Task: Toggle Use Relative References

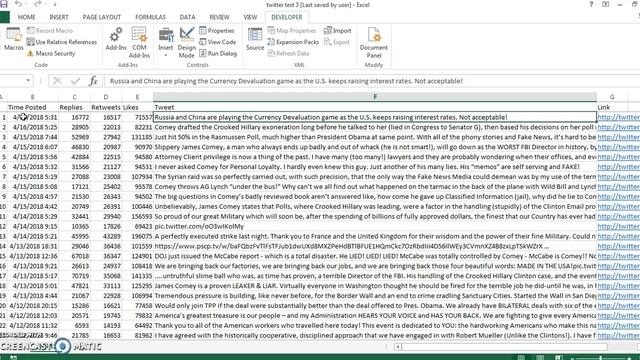Action: tap(62, 42)
